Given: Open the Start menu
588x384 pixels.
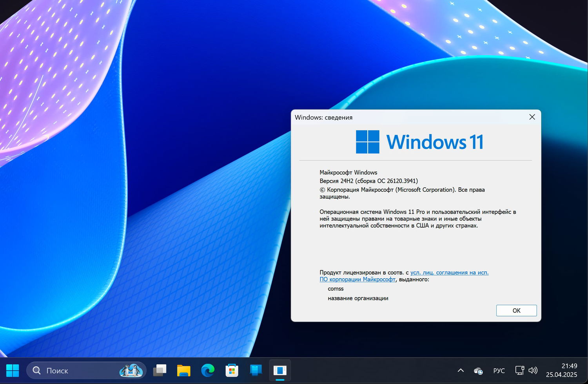Looking at the screenshot, I should tap(13, 370).
